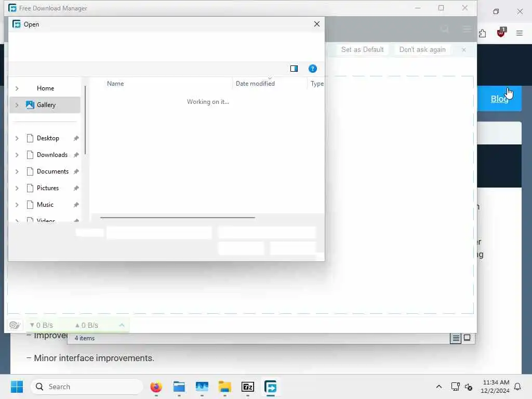Toggle the preview pane icon in Open dialog
532x399 pixels.
(x=294, y=69)
